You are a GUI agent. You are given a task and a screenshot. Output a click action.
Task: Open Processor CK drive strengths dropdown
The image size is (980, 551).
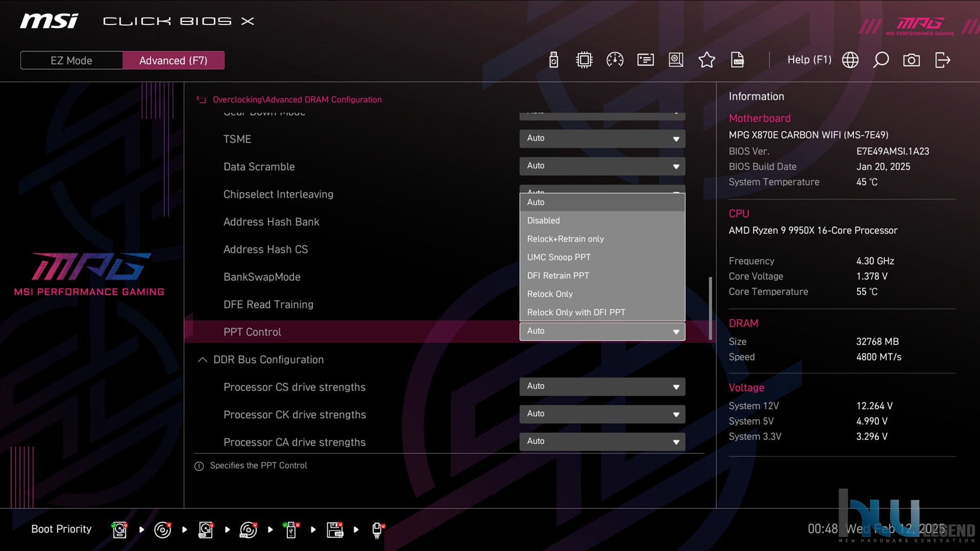(x=602, y=414)
